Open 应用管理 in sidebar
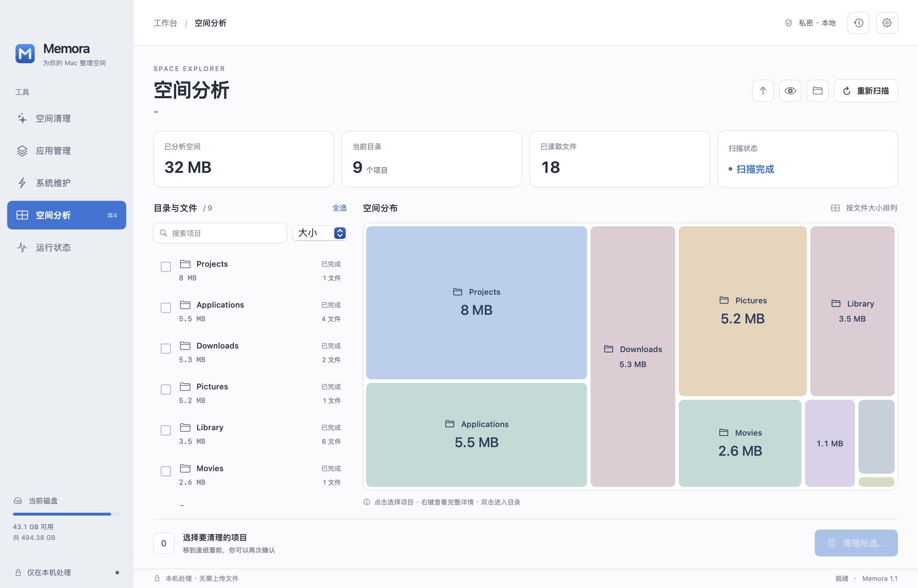This screenshot has height=588, width=918. click(66, 151)
